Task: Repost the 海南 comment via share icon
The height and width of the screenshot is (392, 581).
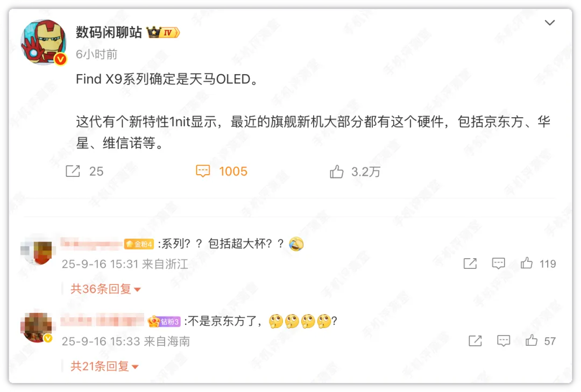Action: coord(475,340)
